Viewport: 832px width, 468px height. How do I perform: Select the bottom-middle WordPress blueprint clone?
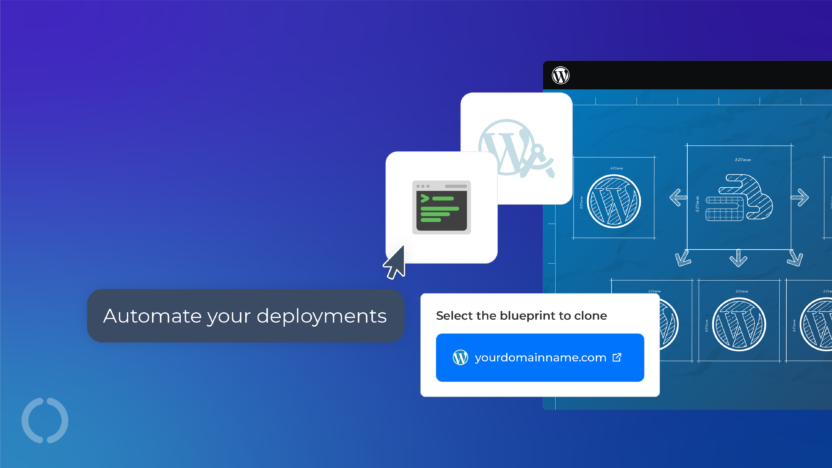point(738,323)
